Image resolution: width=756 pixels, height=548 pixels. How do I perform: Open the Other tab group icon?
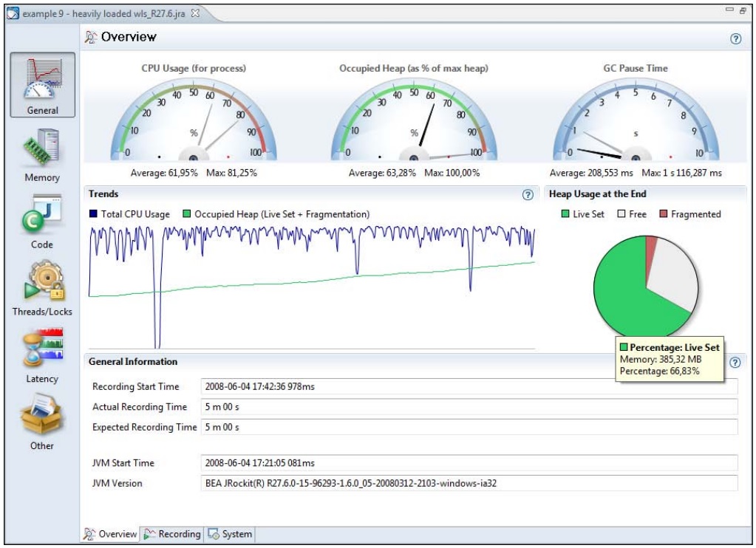pos(42,422)
